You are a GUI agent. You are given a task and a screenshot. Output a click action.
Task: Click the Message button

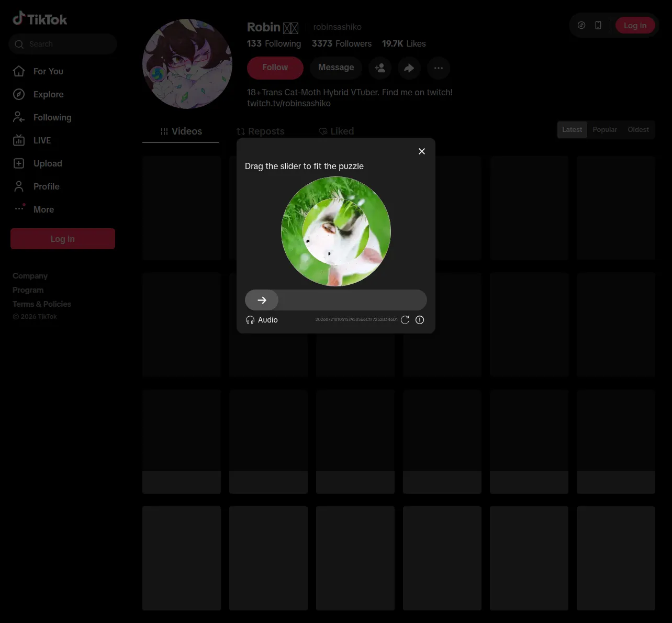tap(336, 68)
